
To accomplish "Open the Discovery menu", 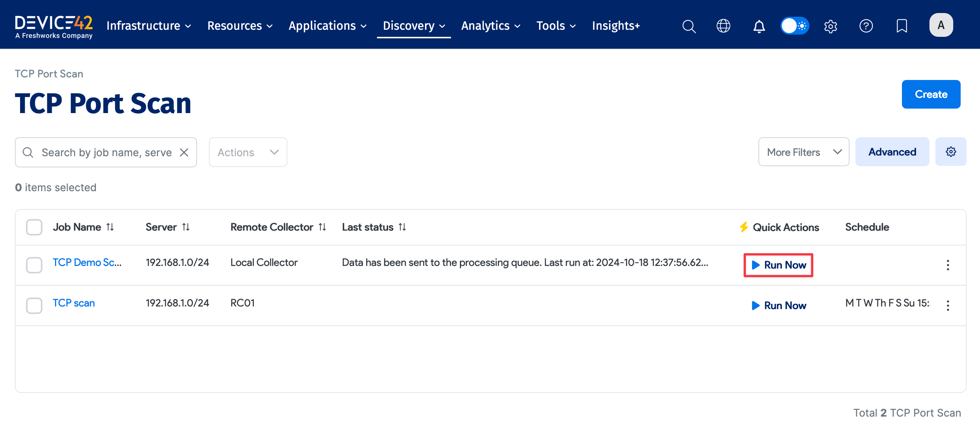I will pos(413,26).
